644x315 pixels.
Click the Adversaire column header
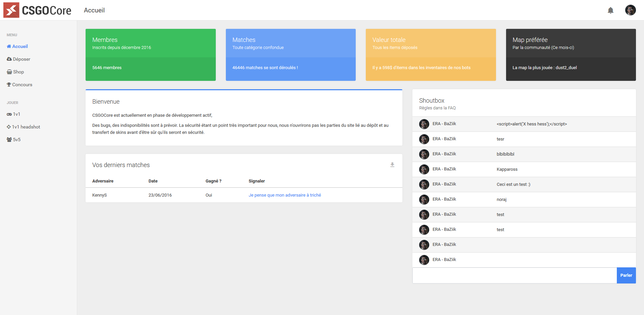103,181
